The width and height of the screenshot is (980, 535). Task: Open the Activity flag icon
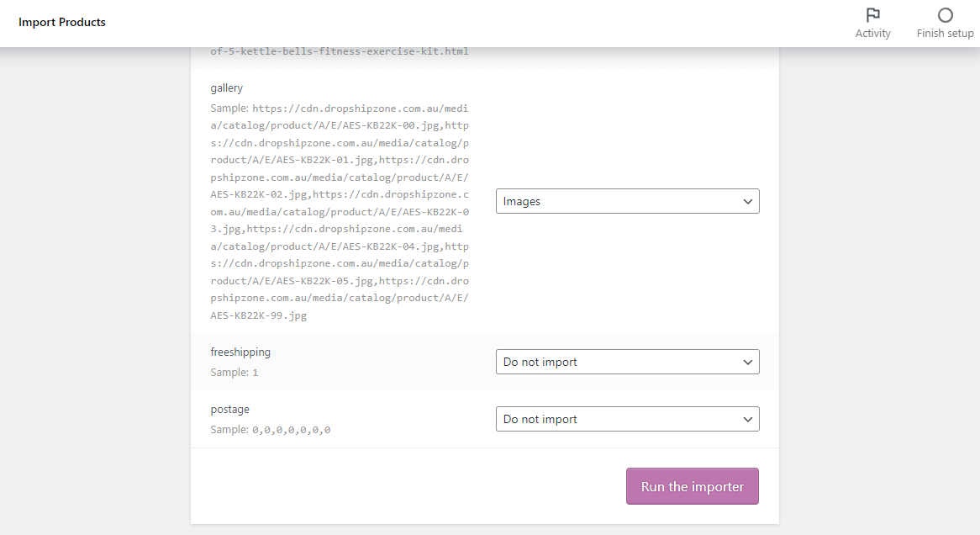tap(872, 14)
